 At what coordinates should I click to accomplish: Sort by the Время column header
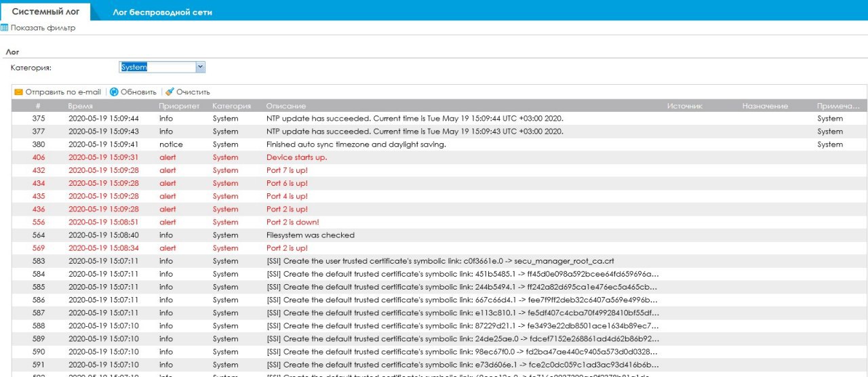point(80,106)
